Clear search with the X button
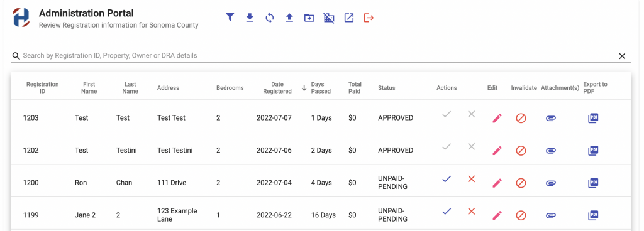Image resolution: width=644 pixels, height=231 pixels. (622, 56)
